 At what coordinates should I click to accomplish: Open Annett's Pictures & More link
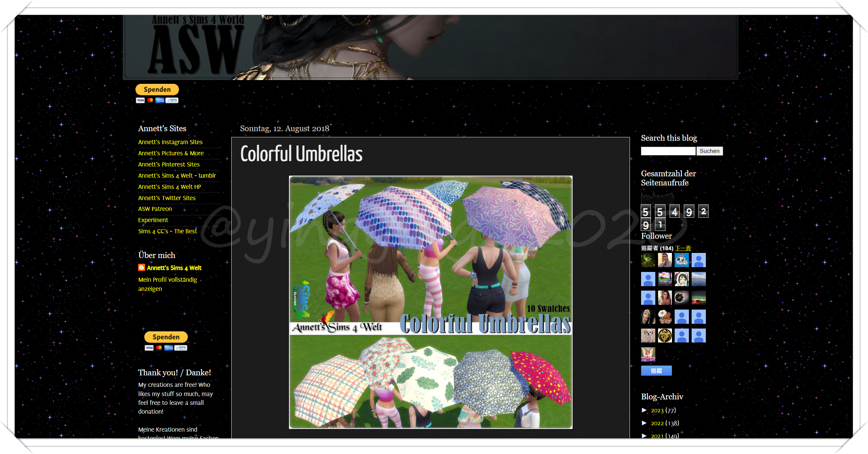pyautogui.click(x=171, y=153)
